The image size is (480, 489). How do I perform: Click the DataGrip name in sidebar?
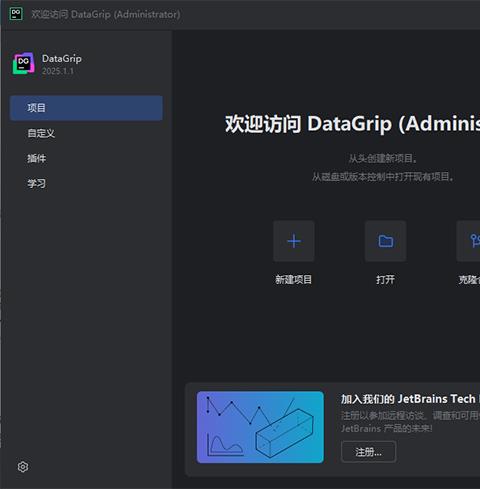pos(62,58)
